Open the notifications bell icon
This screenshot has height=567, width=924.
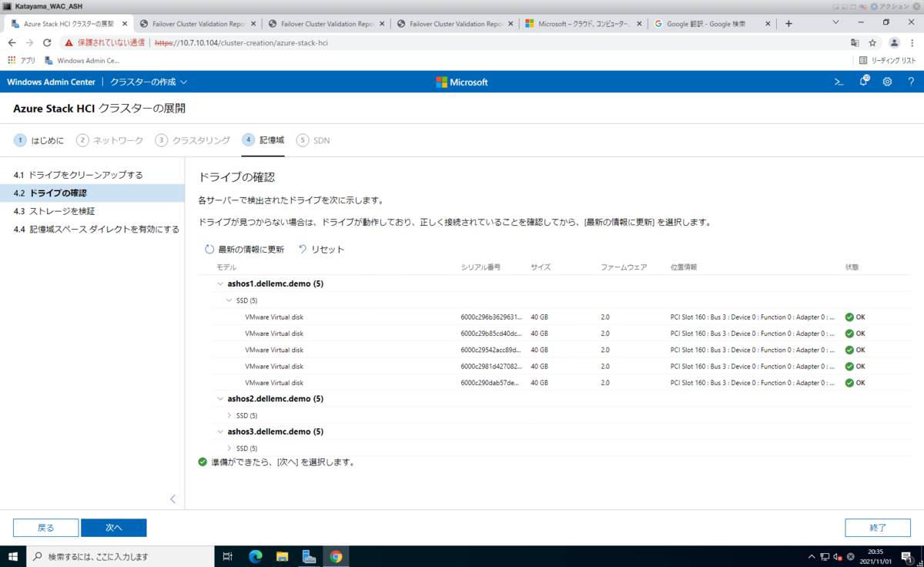[864, 82]
